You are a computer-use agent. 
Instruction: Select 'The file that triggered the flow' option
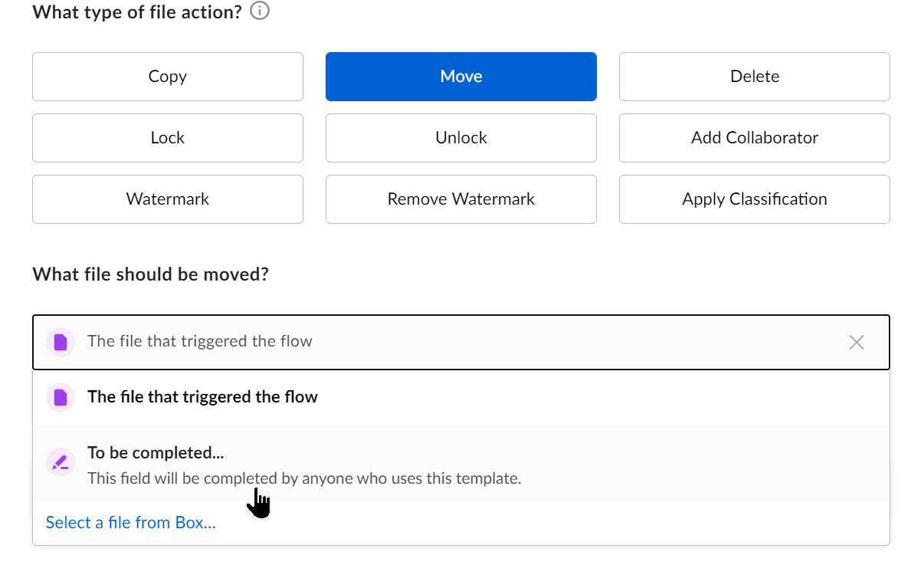click(x=202, y=397)
